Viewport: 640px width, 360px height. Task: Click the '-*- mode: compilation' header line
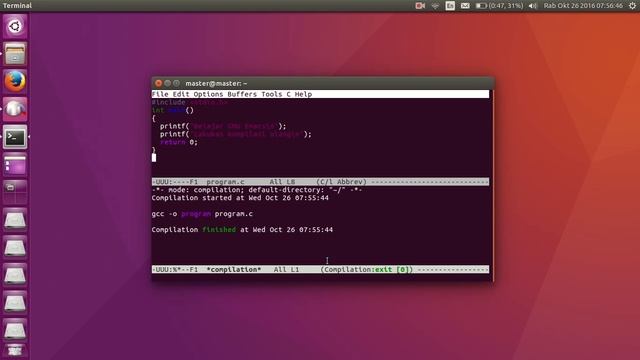pos(257,190)
